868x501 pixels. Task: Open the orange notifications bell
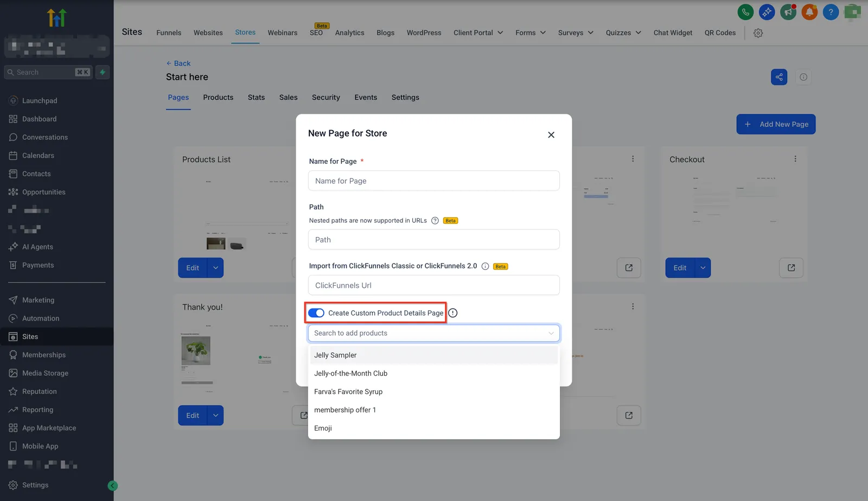click(809, 12)
